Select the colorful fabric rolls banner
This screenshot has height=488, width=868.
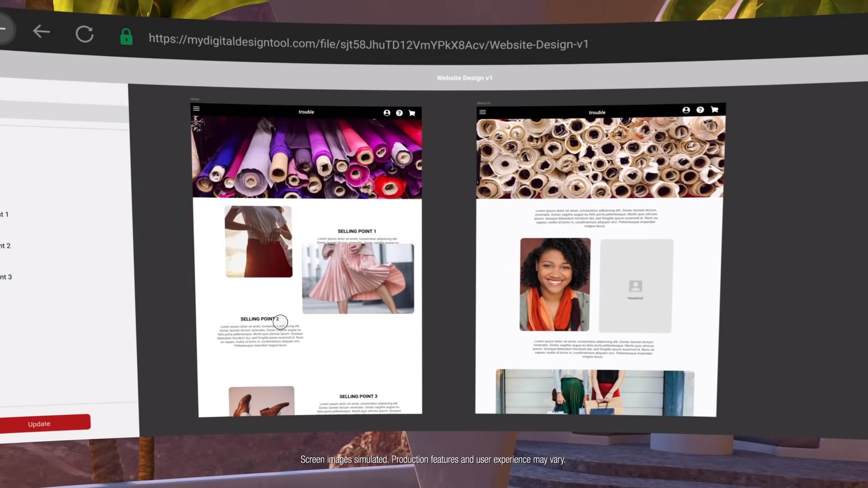[x=307, y=158]
